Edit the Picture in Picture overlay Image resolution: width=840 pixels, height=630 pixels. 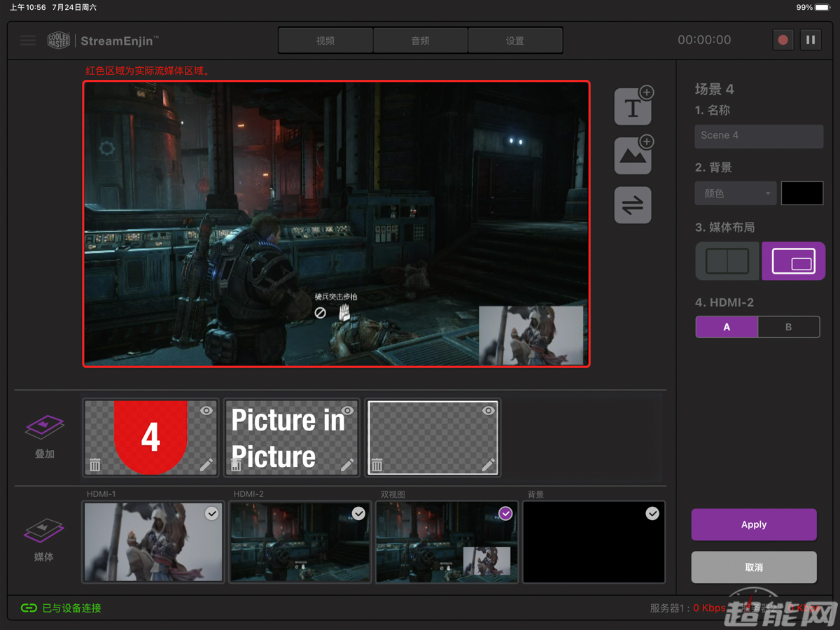348,465
